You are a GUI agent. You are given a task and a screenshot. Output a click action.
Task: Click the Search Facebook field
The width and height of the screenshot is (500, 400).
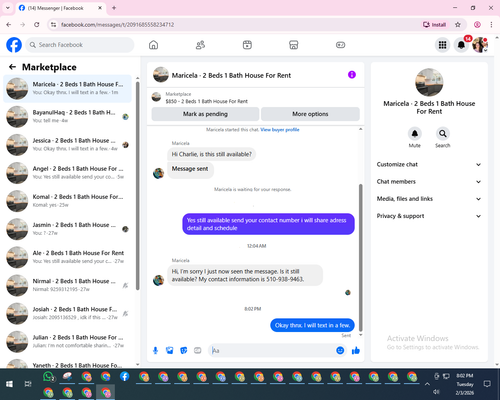click(x=80, y=45)
